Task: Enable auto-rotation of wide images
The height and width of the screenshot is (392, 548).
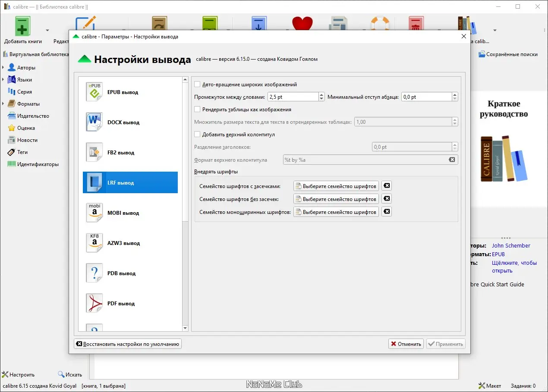Action: [197, 85]
